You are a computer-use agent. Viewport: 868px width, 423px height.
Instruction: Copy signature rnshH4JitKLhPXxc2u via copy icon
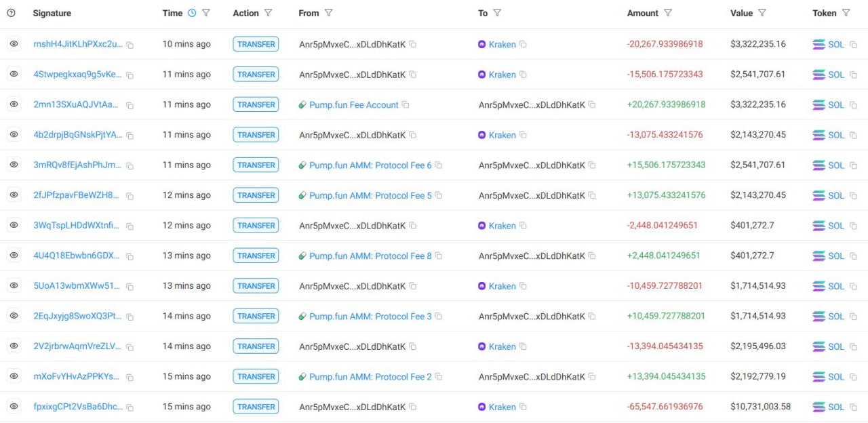[x=130, y=45]
